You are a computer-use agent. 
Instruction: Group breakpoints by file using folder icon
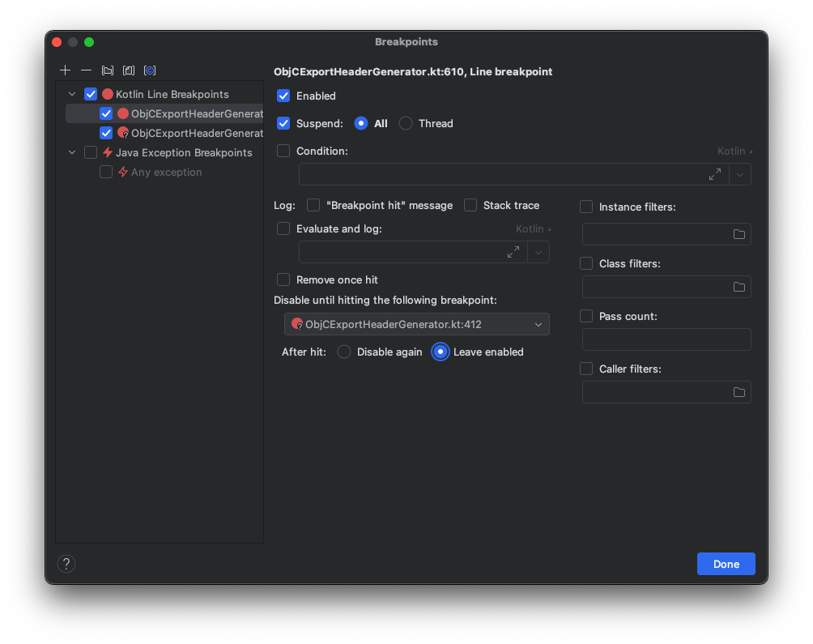tap(107, 70)
